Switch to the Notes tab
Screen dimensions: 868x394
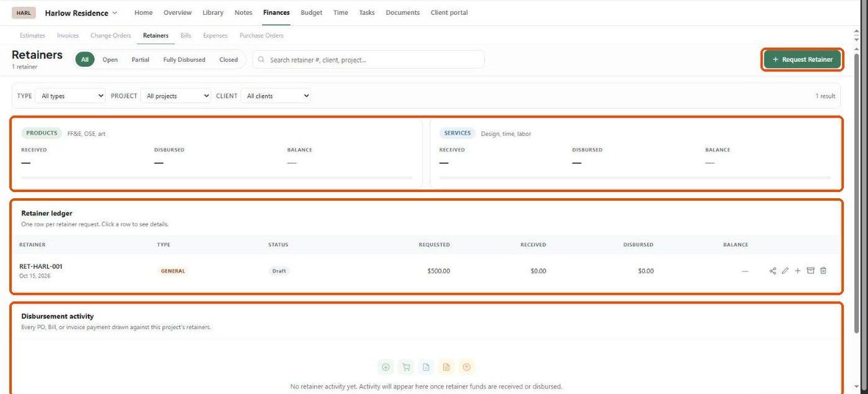coord(244,12)
